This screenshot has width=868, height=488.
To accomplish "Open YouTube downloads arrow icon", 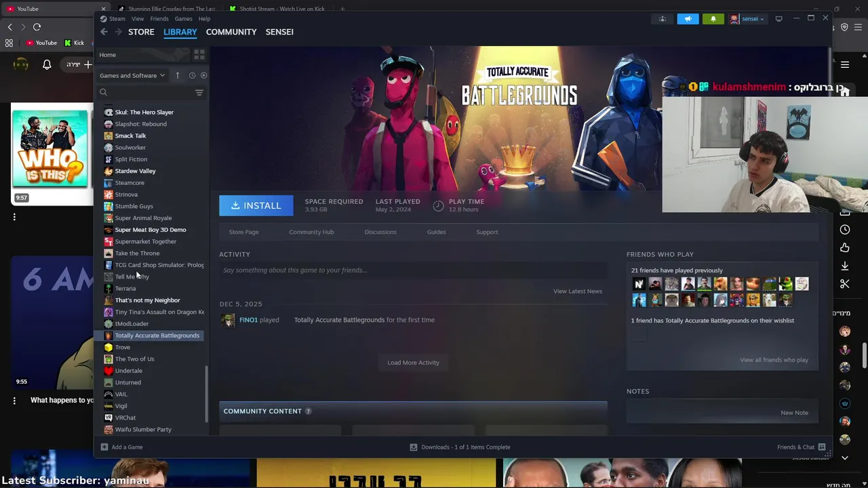I will coord(845,266).
